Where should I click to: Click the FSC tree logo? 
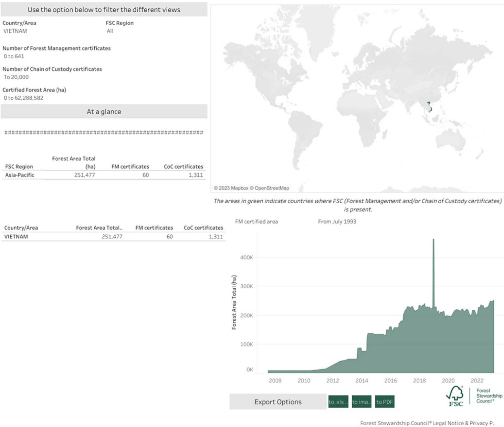click(x=455, y=396)
